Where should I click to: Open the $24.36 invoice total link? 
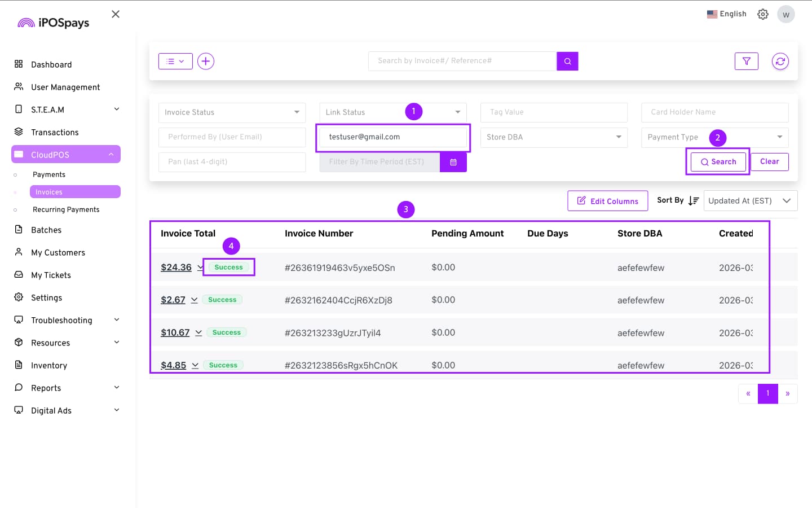click(x=176, y=267)
